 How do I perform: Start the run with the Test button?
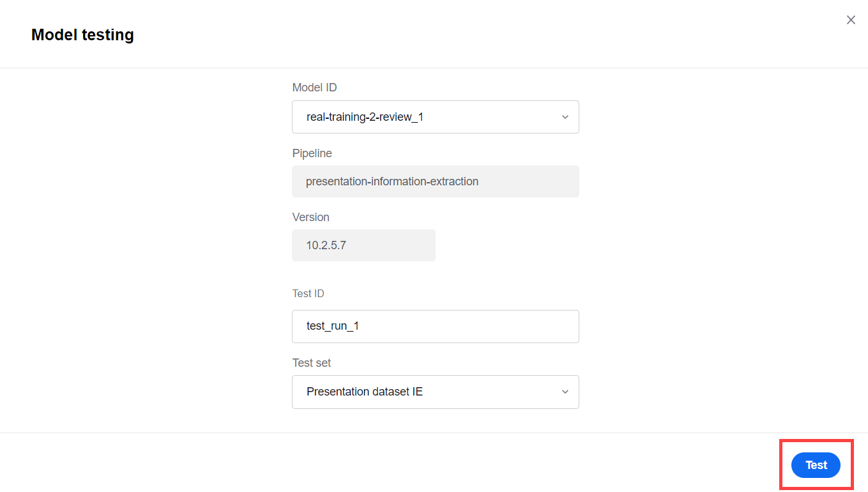[816, 465]
